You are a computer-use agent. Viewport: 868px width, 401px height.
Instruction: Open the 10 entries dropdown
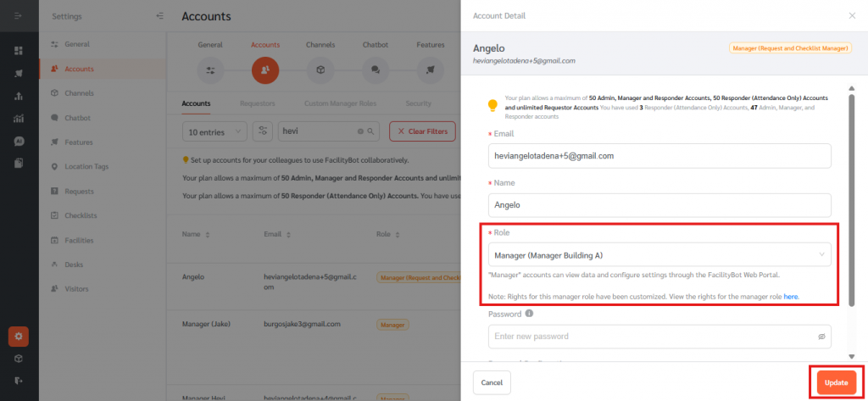point(214,131)
